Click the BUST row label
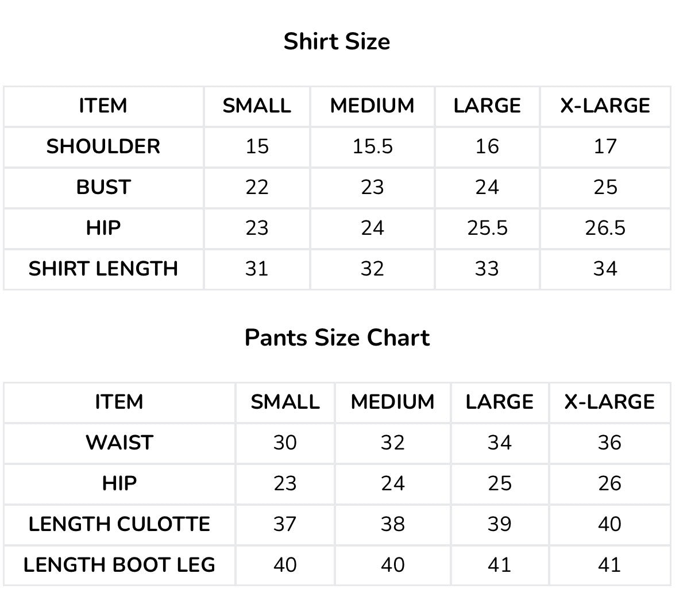Screen dimensions: 691x616 tap(103, 187)
